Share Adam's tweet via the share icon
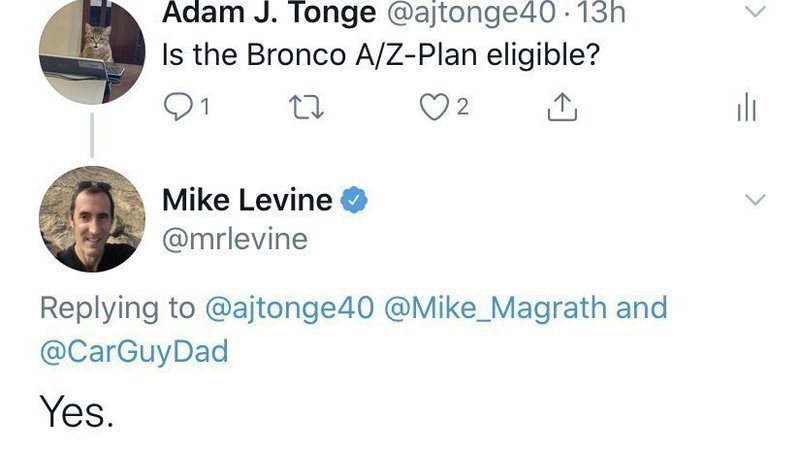The height and width of the screenshot is (450, 800). coord(563,107)
